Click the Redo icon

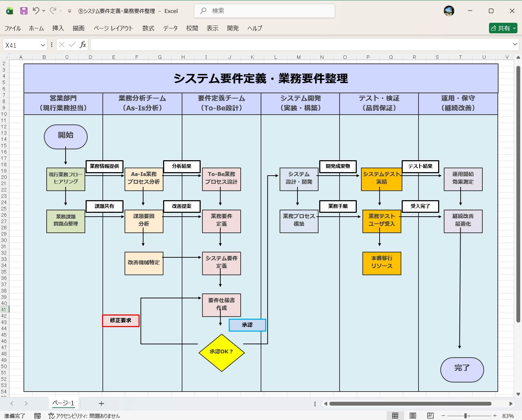point(52,11)
